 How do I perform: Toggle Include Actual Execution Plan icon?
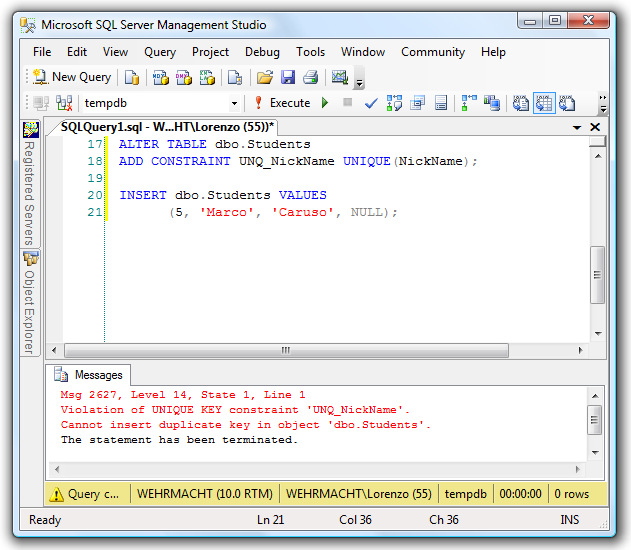[469, 103]
